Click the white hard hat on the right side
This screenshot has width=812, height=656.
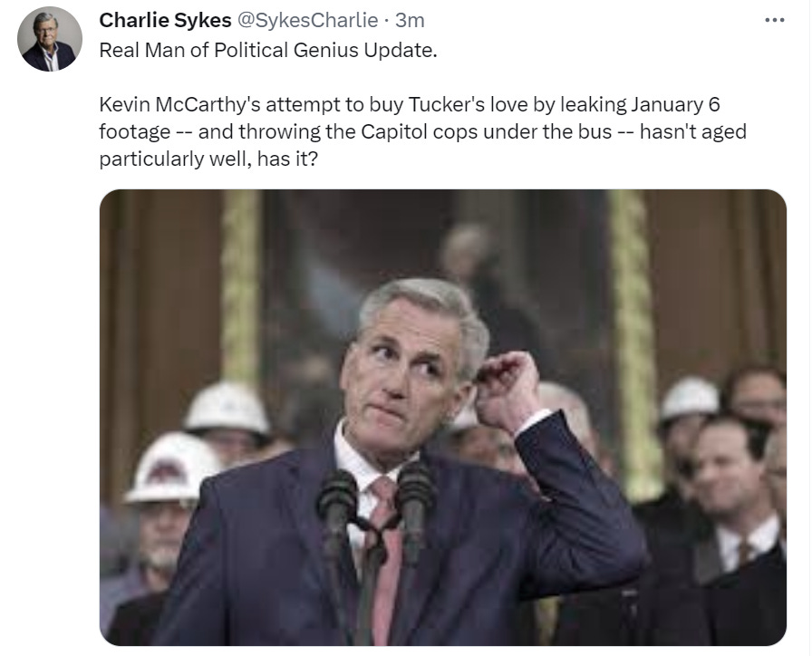(690, 398)
